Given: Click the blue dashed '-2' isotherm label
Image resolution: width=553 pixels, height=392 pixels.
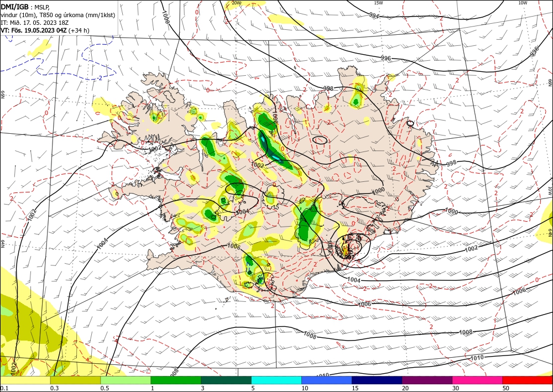Looking at the screenshot, I should (100, 77).
